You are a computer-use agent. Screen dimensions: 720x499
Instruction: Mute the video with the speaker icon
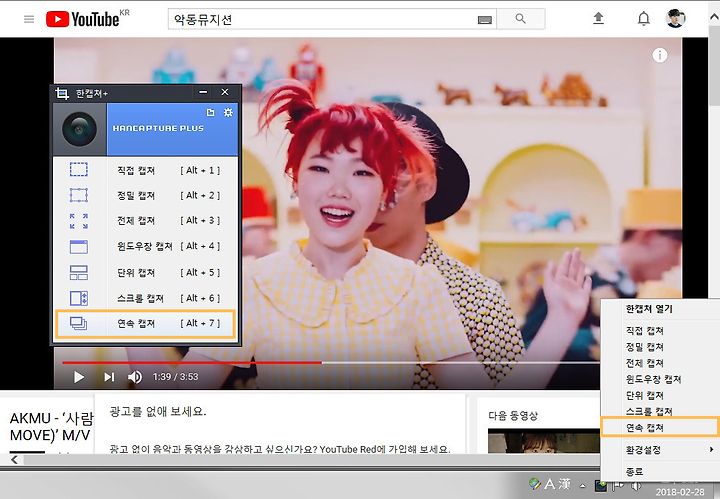point(135,377)
